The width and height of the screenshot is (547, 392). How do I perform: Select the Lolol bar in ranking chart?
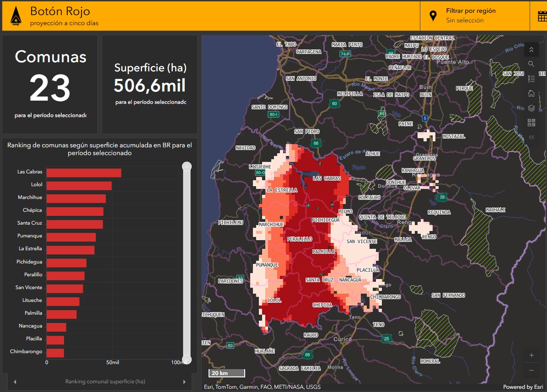[79, 185]
